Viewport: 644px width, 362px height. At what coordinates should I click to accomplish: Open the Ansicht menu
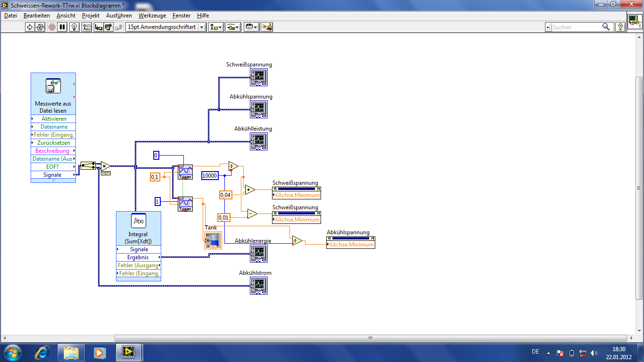click(66, 16)
